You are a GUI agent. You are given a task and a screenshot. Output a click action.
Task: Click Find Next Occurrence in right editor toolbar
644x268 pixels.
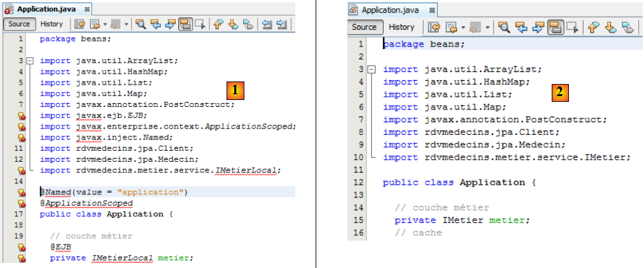[x=538, y=27]
